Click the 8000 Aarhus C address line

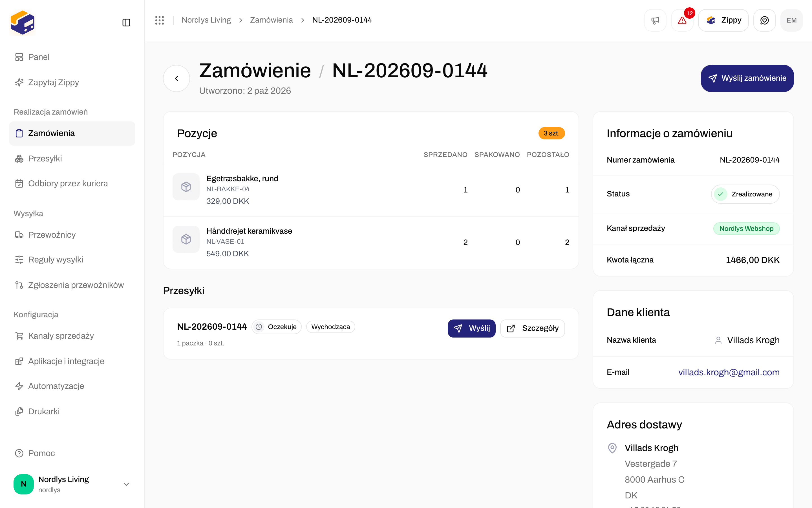pos(654,480)
